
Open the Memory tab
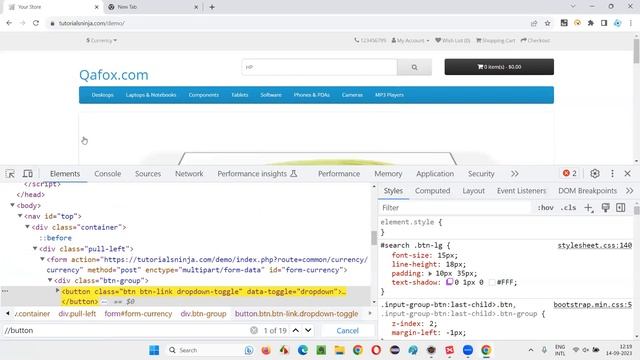coord(388,173)
